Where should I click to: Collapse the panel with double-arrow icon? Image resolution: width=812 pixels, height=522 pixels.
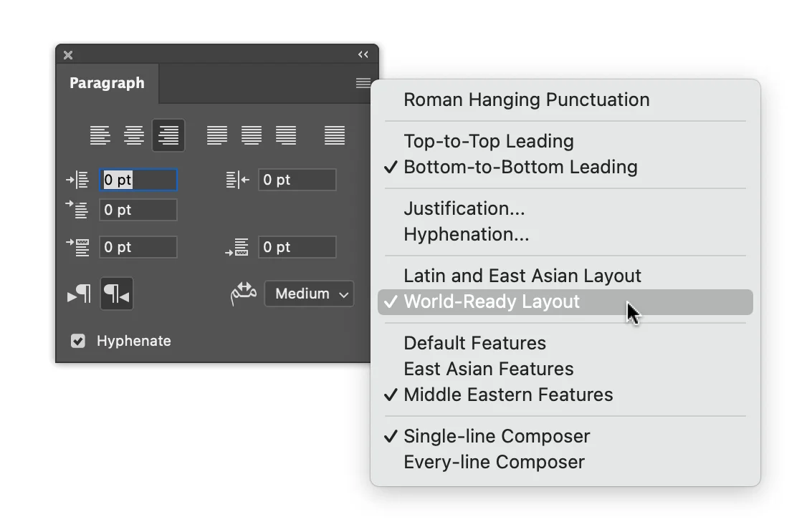tap(363, 54)
